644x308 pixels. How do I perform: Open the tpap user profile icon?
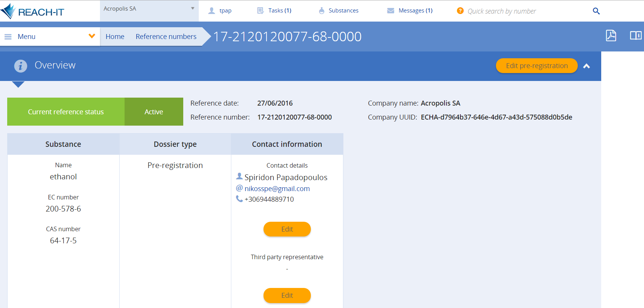click(212, 11)
